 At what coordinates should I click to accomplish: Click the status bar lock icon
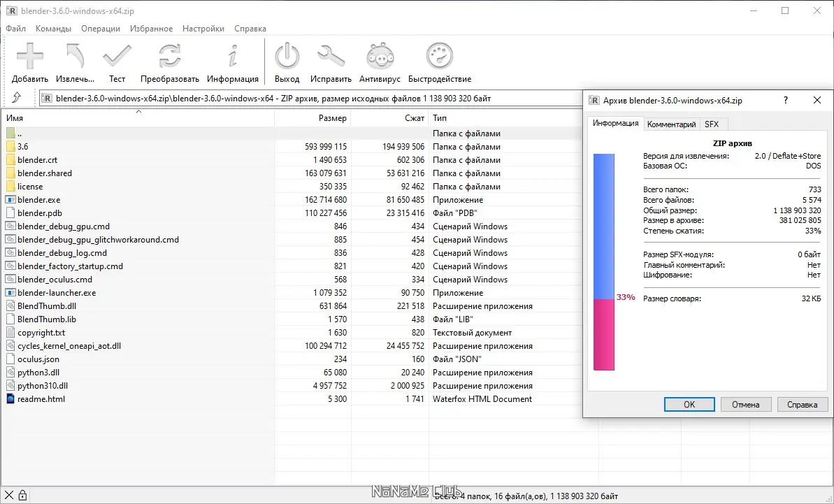pyautogui.click(x=22, y=496)
